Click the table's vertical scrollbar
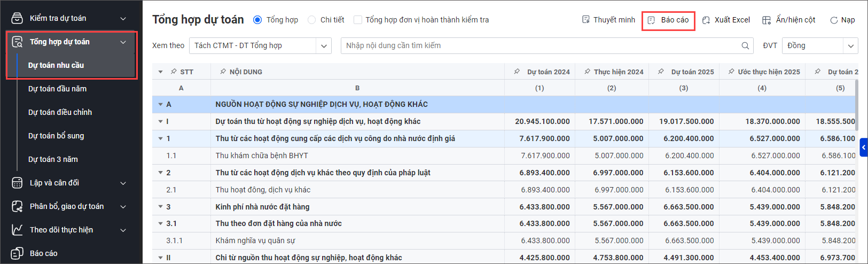 click(x=856, y=102)
